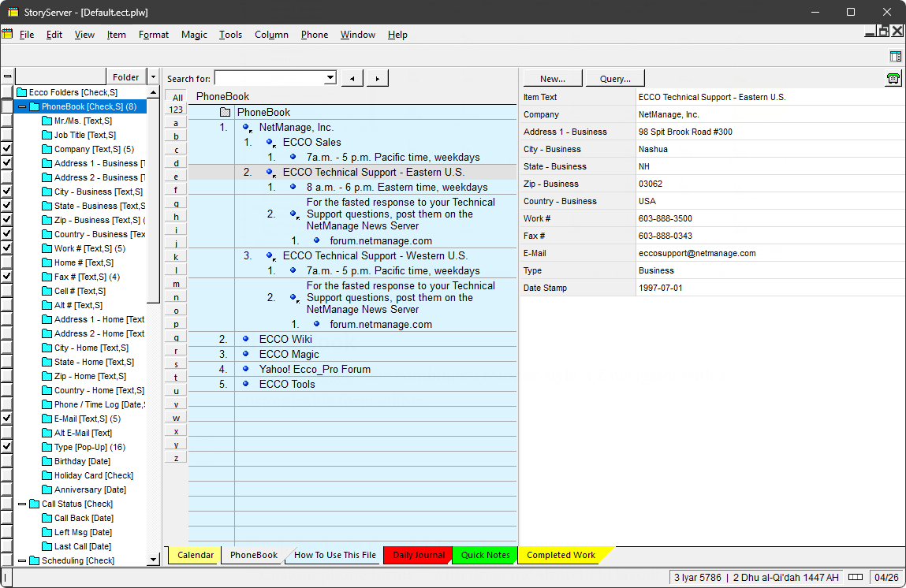Open the Phone menu
The image size is (906, 588).
pyautogui.click(x=315, y=35)
